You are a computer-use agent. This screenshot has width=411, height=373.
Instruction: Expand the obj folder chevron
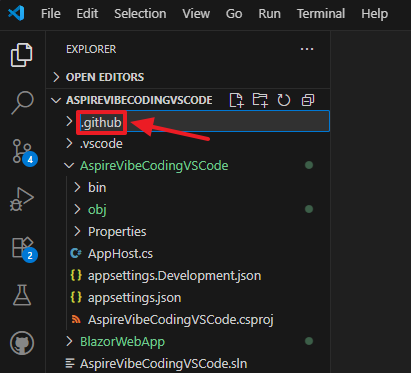point(77,209)
